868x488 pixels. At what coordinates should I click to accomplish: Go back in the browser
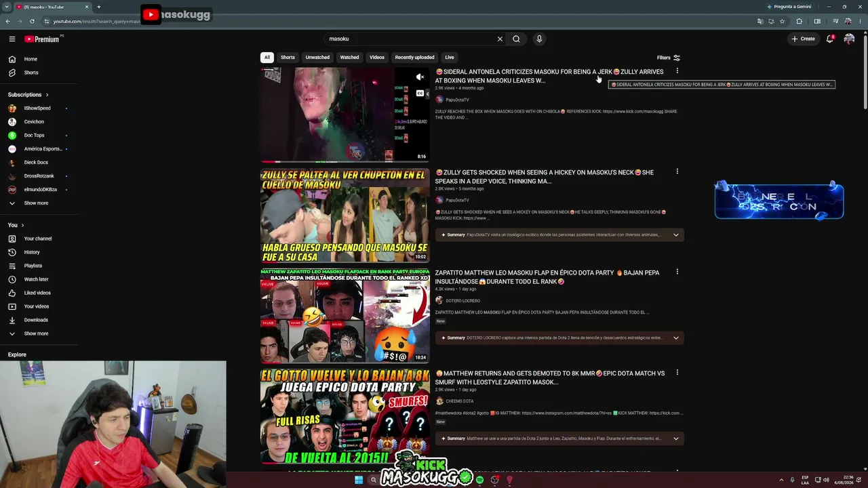click(7, 21)
